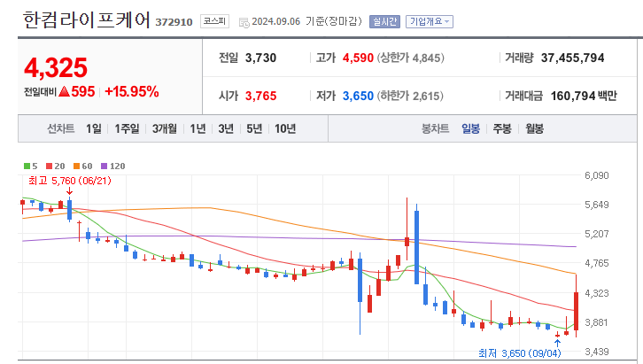Click the 최고 5,760 (06/21) marker label

(x=70, y=181)
